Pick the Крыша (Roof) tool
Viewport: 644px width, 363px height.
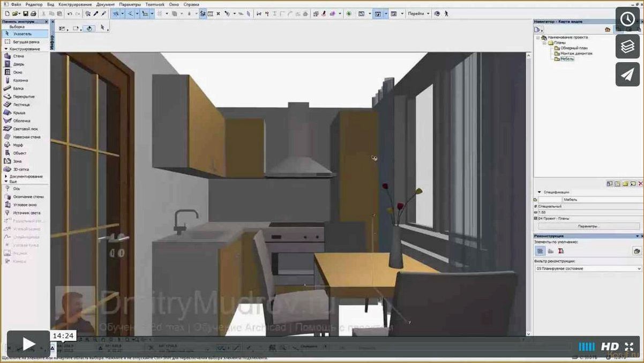click(x=18, y=113)
